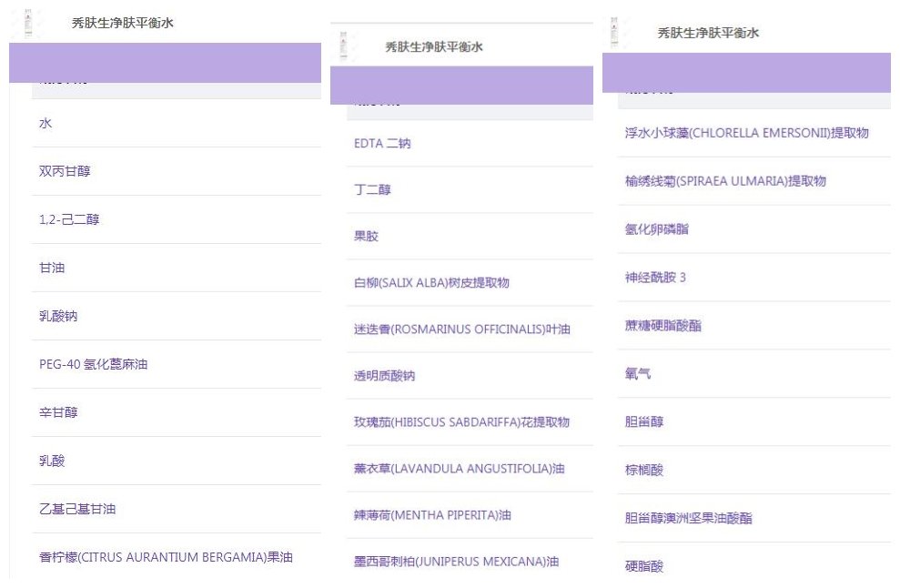Open the 神经酰胺 3 ingredient
Image resolution: width=900 pixels, height=588 pixels.
click(x=655, y=278)
